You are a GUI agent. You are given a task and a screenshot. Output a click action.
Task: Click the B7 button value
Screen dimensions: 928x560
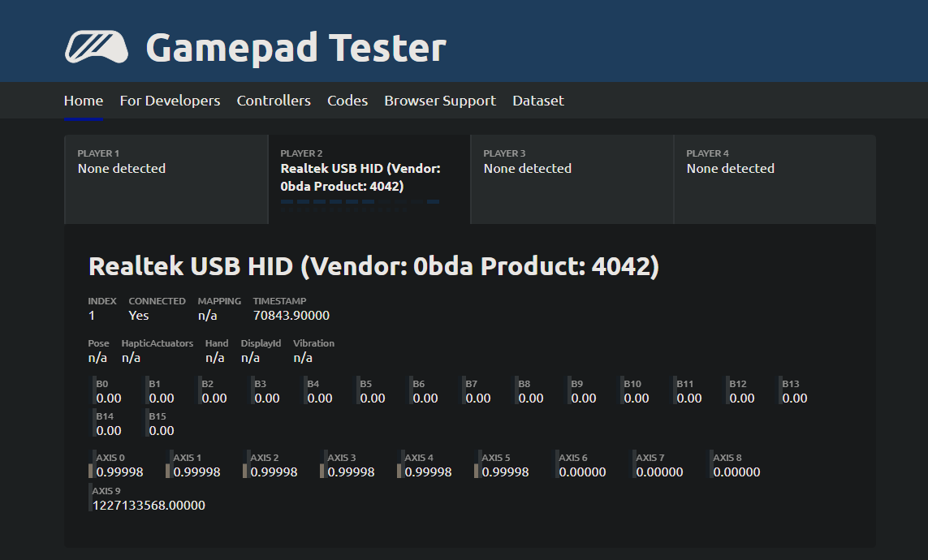(478, 398)
